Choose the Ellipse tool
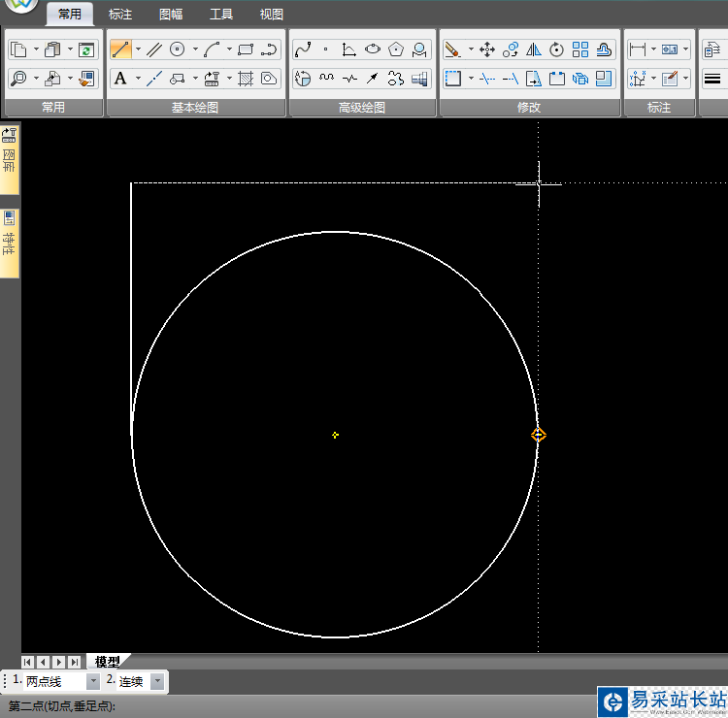The width and height of the screenshot is (728, 718). pyautogui.click(x=373, y=49)
